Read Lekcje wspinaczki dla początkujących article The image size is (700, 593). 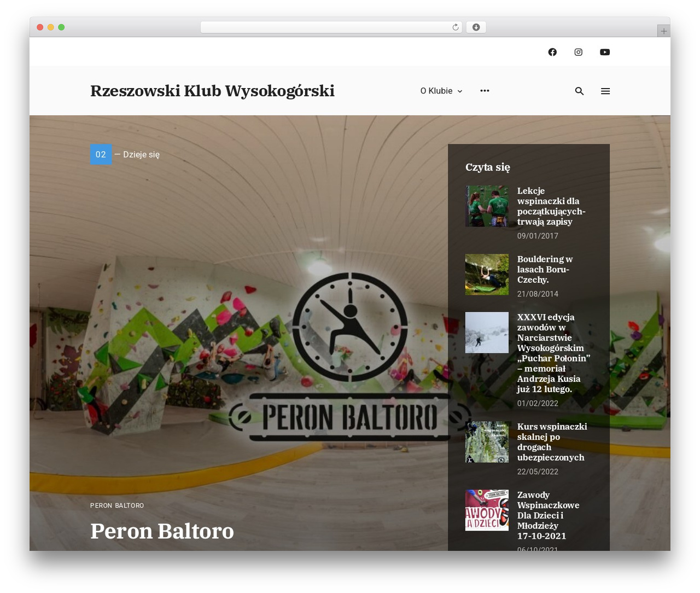[551, 206]
